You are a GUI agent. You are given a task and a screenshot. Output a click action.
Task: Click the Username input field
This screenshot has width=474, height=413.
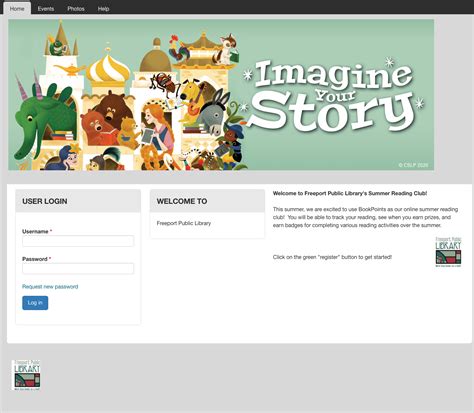[78, 241]
